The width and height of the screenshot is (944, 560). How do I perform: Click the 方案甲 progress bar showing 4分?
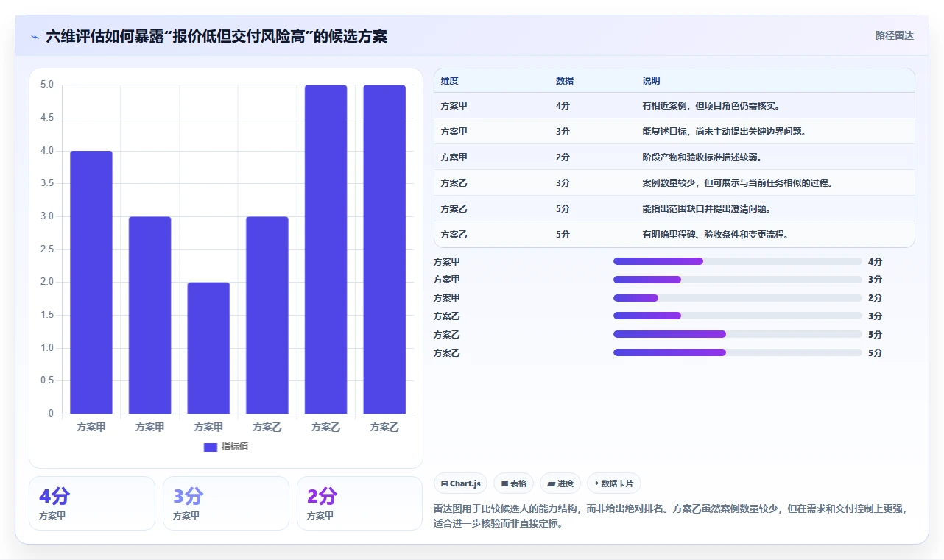737,261
